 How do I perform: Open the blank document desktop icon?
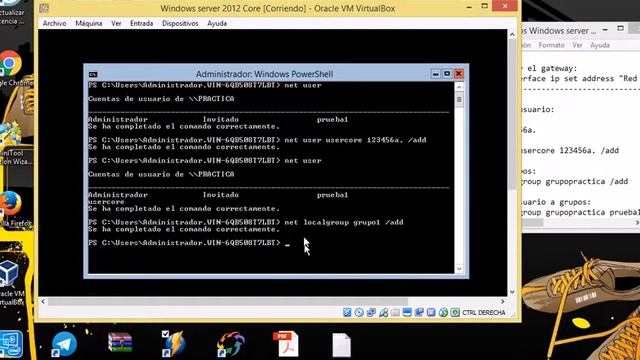(x=341, y=345)
